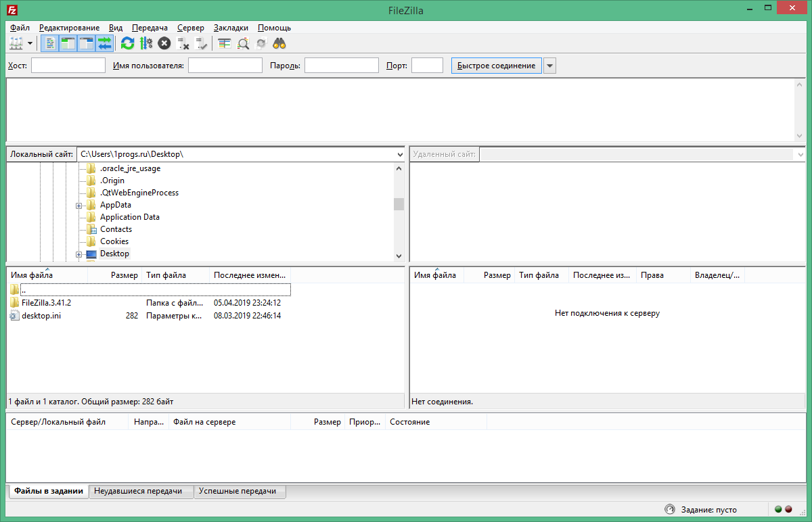The image size is (812, 522).
Task: Open the directory listing filters icon
Action: (224, 44)
